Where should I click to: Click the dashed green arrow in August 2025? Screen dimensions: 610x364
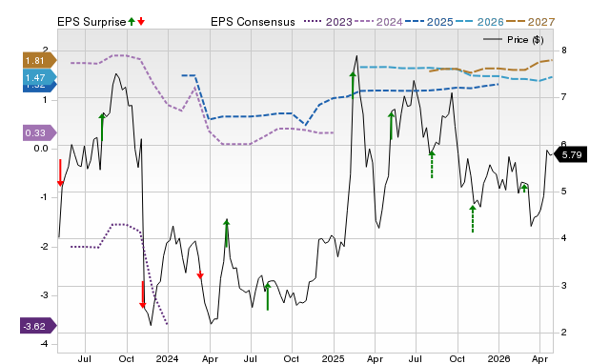(x=432, y=165)
